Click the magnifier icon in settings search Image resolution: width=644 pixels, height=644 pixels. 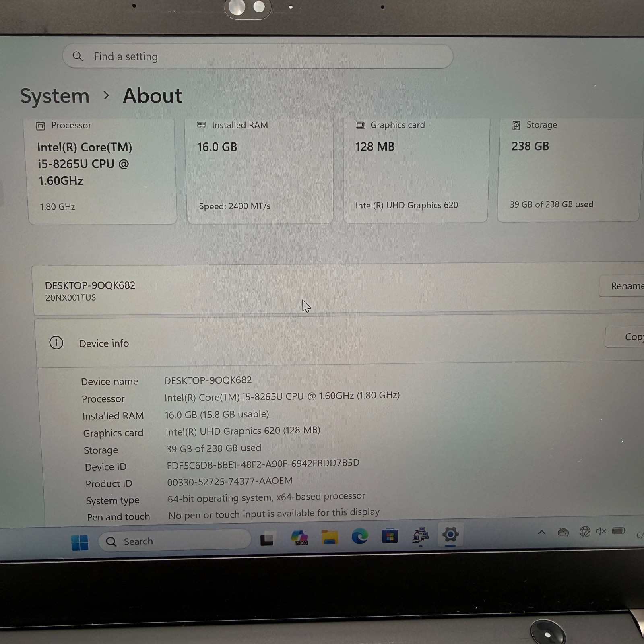click(x=78, y=56)
